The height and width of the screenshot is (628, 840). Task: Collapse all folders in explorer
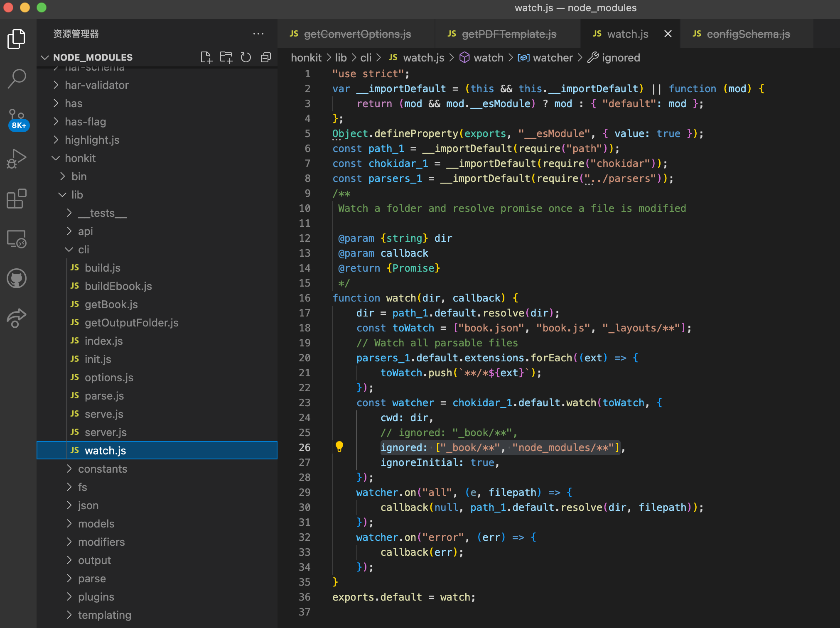[x=266, y=57]
